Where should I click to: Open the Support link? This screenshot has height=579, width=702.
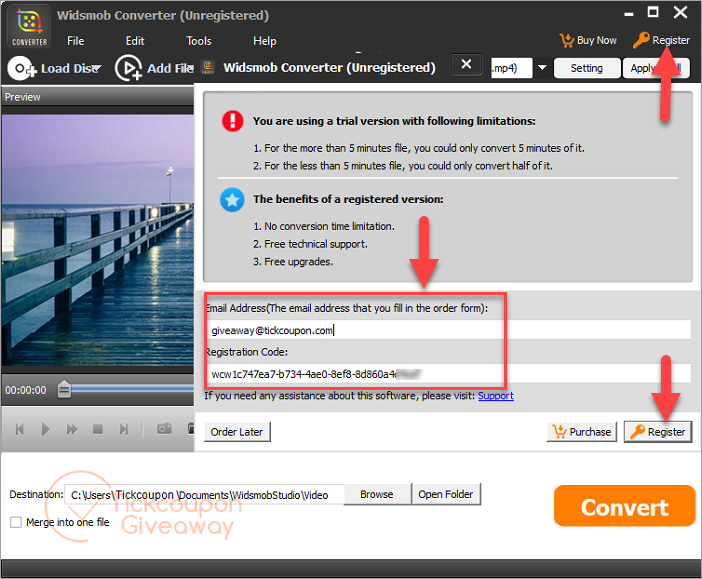click(496, 396)
